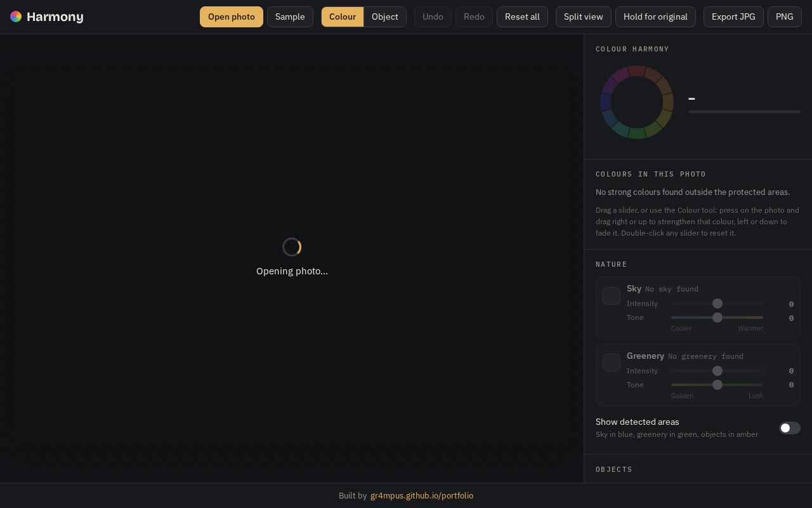
Task: Click the Sky Tone slider
Action: coord(717,317)
